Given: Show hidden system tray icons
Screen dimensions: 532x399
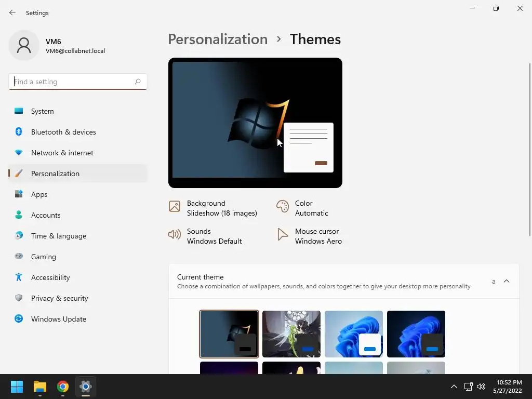Looking at the screenshot, I should click(454, 387).
